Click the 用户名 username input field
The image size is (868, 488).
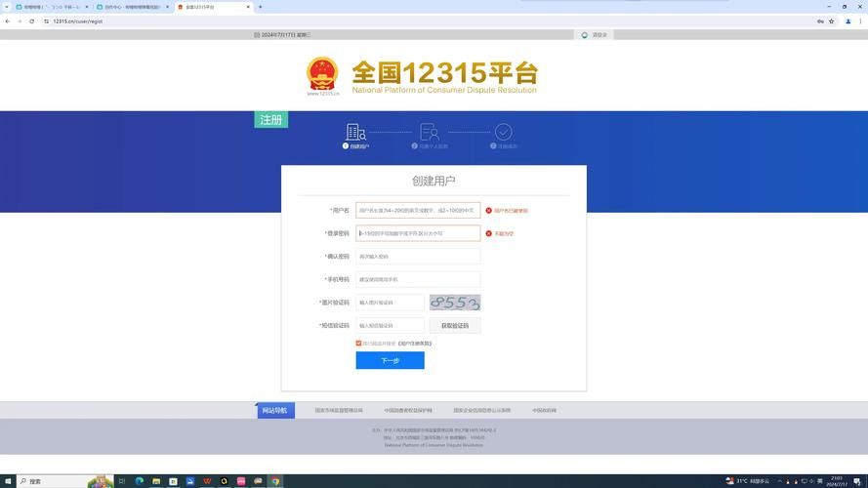tap(418, 210)
